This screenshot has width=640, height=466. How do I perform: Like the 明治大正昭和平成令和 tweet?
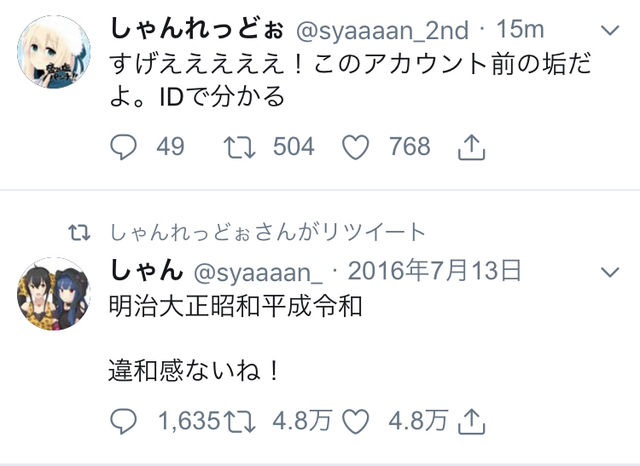[x=356, y=421]
